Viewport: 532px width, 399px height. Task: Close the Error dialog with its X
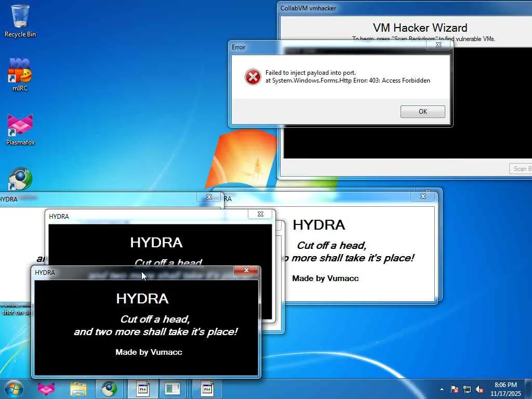(438, 45)
